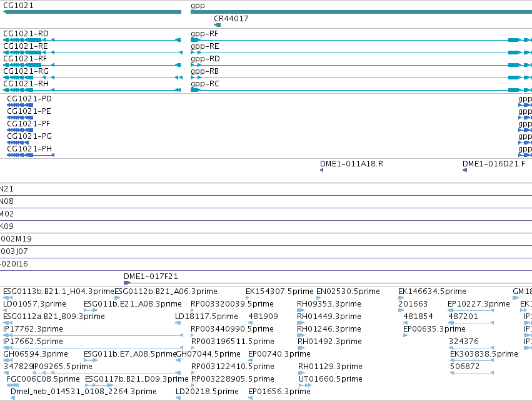Click the DME1-016D21.F arrow marker
The width and height of the screenshot is (532, 401).
pos(465,170)
